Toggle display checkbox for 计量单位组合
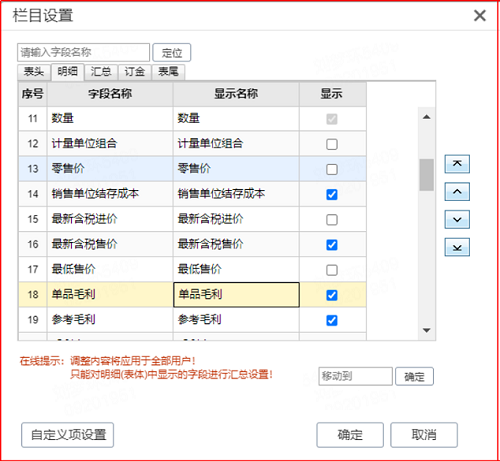The image size is (500, 462). coord(332,144)
